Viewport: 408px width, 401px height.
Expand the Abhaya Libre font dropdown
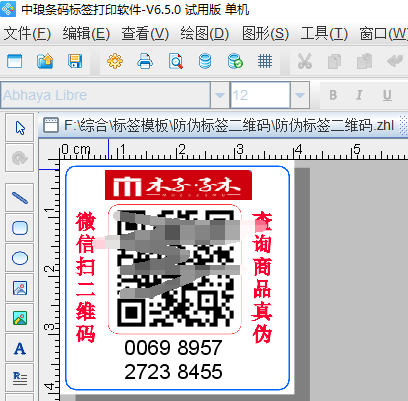click(220, 95)
